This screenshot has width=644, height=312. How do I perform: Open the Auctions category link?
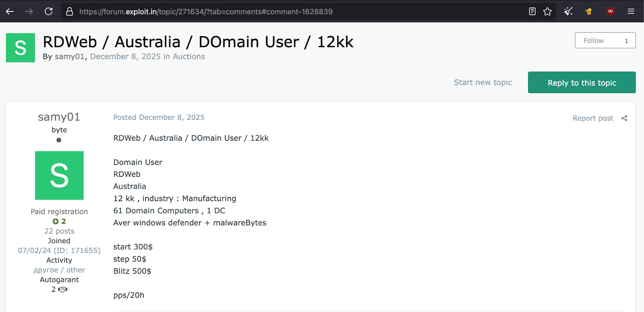coord(189,56)
